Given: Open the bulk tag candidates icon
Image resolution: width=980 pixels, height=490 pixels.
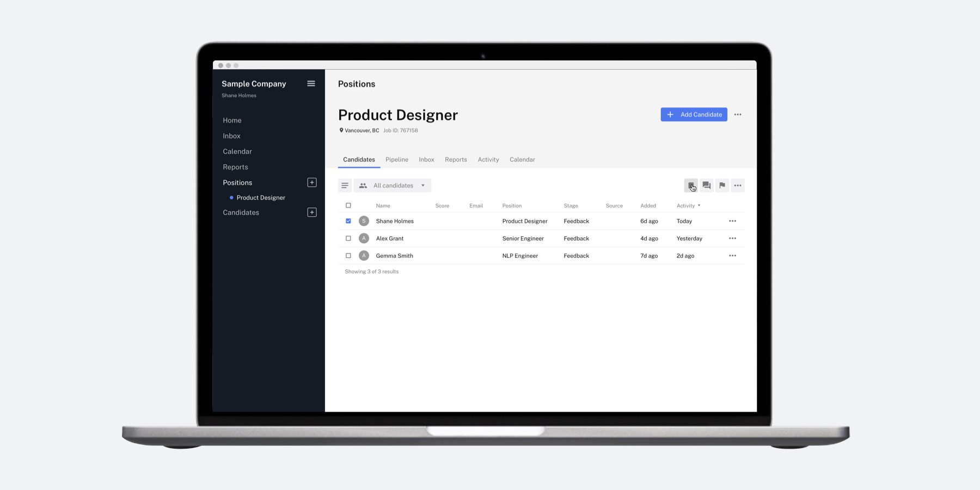Looking at the screenshot, I should (691, 185).
